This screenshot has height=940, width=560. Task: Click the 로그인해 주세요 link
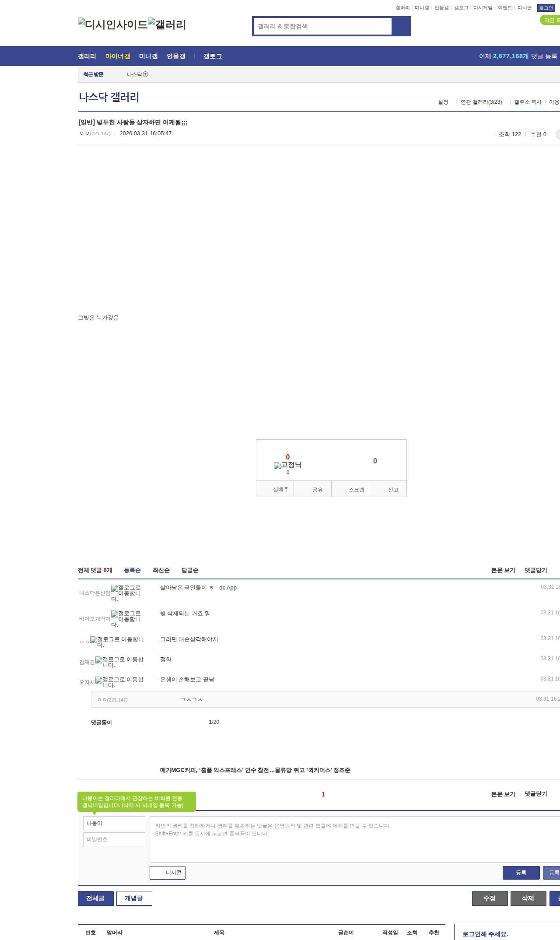(485, 934)
